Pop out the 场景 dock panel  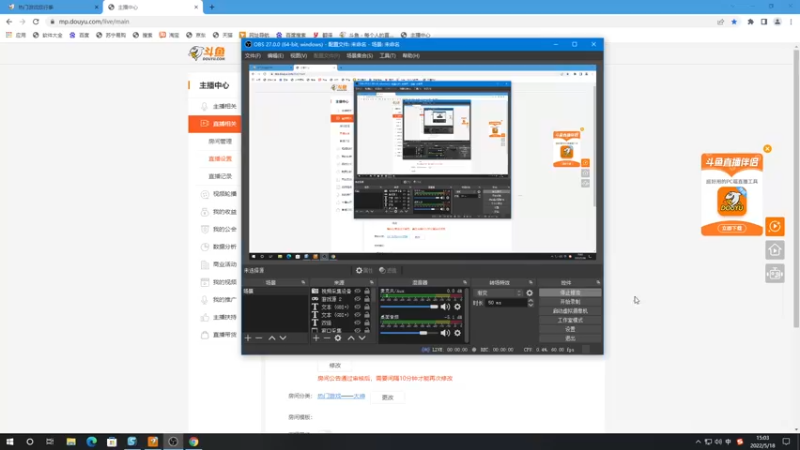[x=303, y=282]
